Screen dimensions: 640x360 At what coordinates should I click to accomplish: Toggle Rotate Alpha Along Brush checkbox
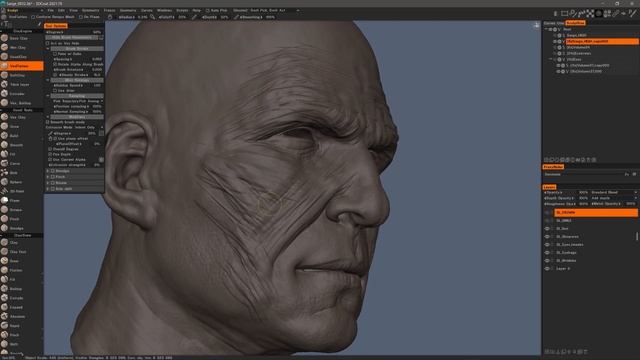click(x=55, y=64)
